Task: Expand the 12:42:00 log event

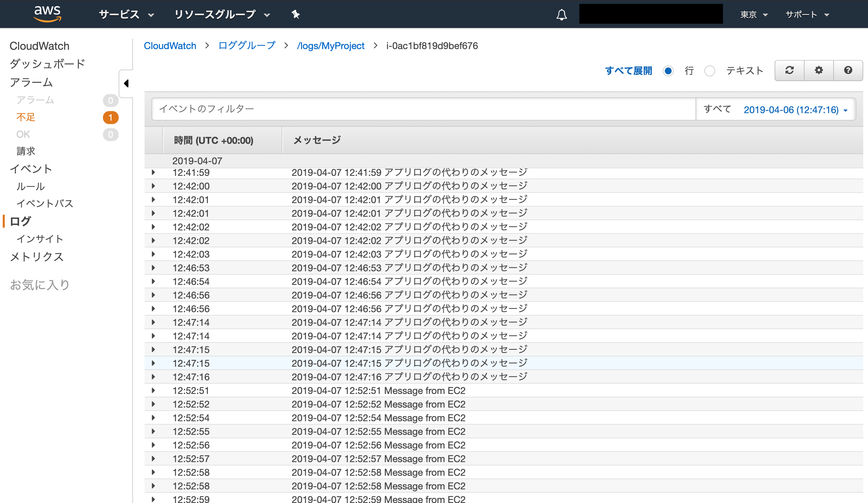Action: (x=153, y=186)
